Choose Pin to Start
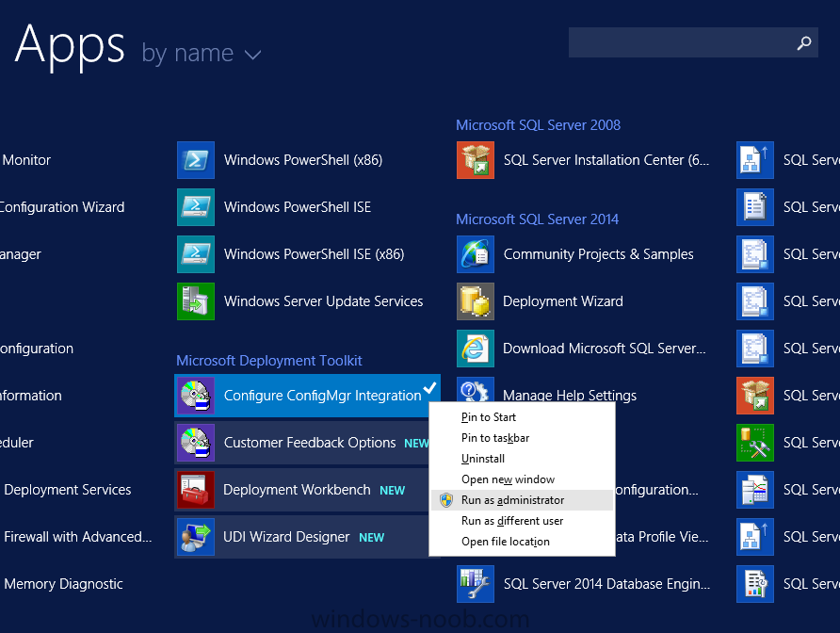 point(489,417)
